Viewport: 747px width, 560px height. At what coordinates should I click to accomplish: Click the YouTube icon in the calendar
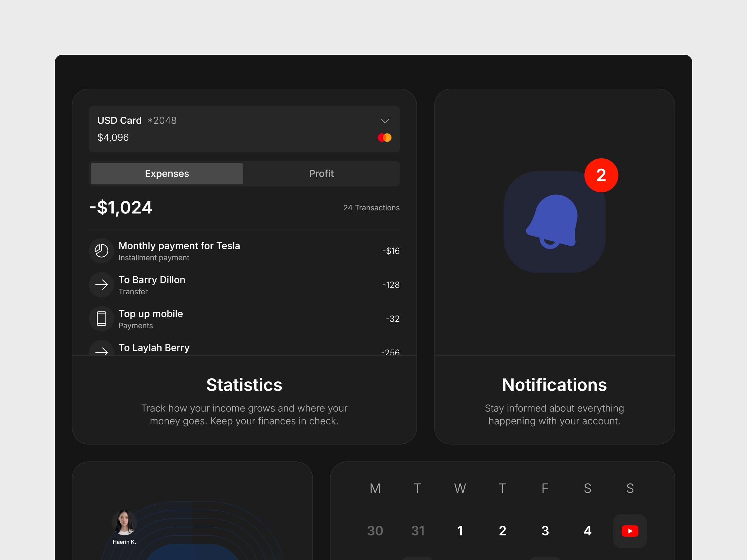630,531
